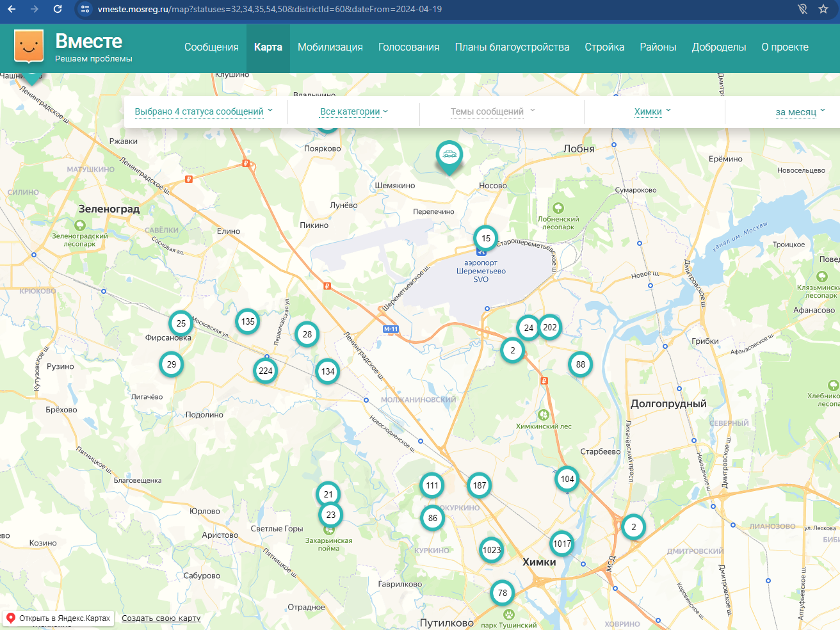
Task: Expand the за месяц period dropdown
Action: (x=800, y=112)
